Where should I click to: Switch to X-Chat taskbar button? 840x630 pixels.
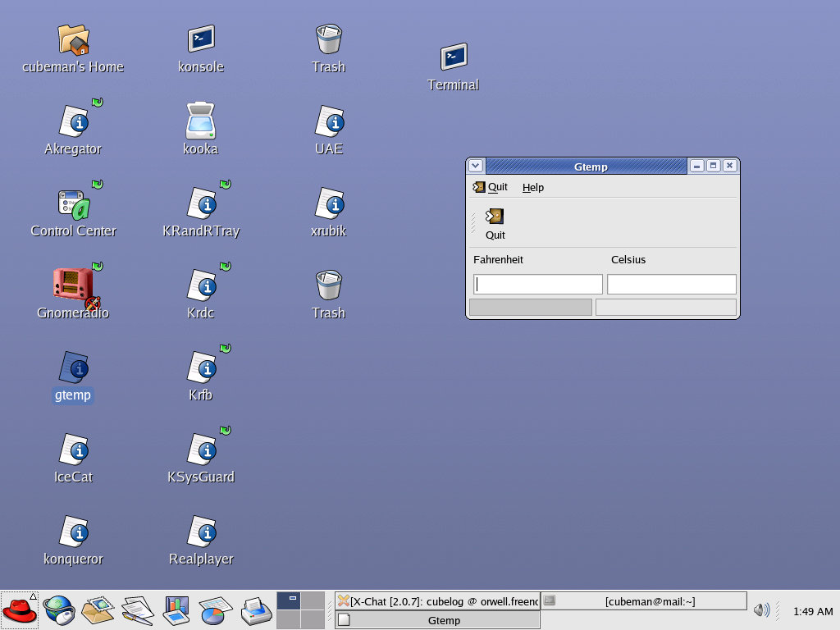coord(438,601)
